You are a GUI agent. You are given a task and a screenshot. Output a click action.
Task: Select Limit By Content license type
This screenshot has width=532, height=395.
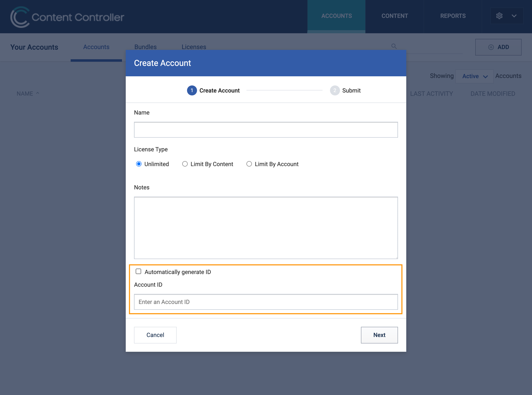pyautogui.click(x=185, y=164)
